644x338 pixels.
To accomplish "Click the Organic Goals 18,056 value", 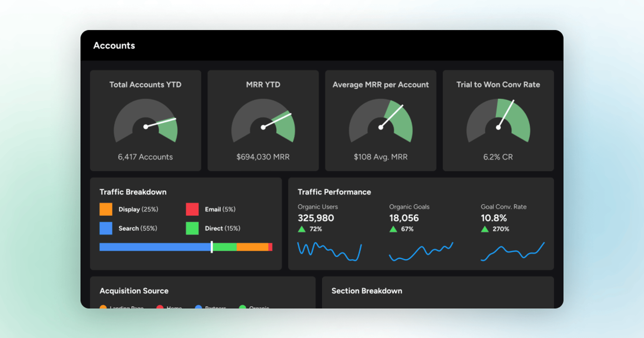I will pos(404,218).
